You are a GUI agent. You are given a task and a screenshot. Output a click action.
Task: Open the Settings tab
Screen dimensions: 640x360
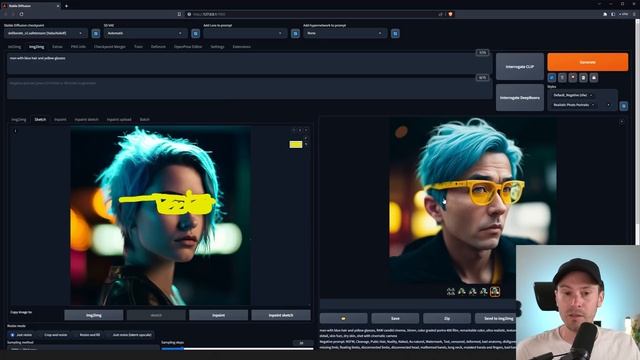(217, 47)
